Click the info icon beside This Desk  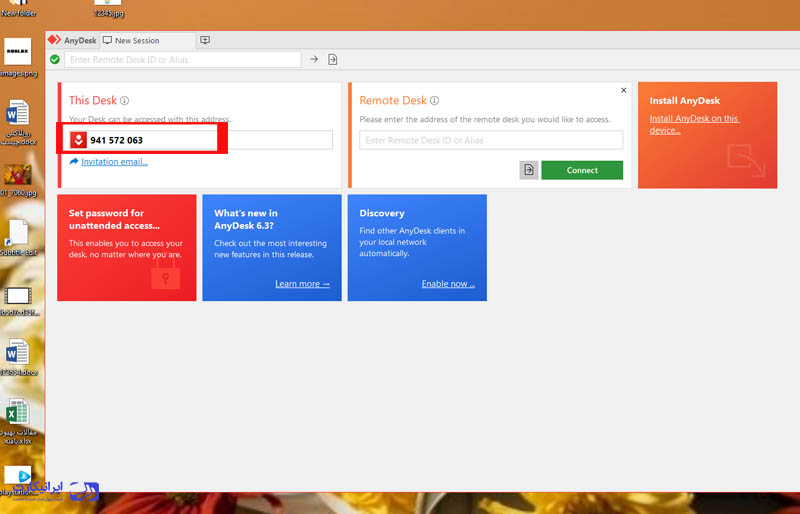124,101
